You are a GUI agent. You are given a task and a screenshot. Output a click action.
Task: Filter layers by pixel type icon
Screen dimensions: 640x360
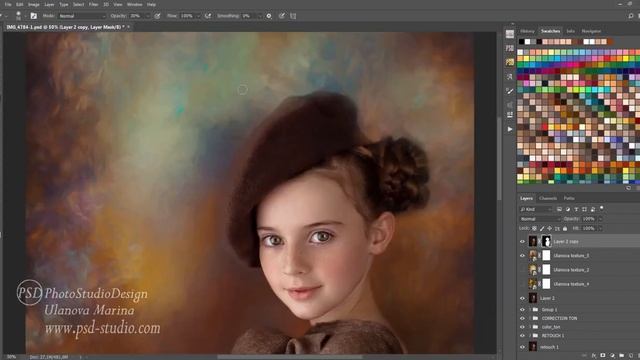pos(559,209)
